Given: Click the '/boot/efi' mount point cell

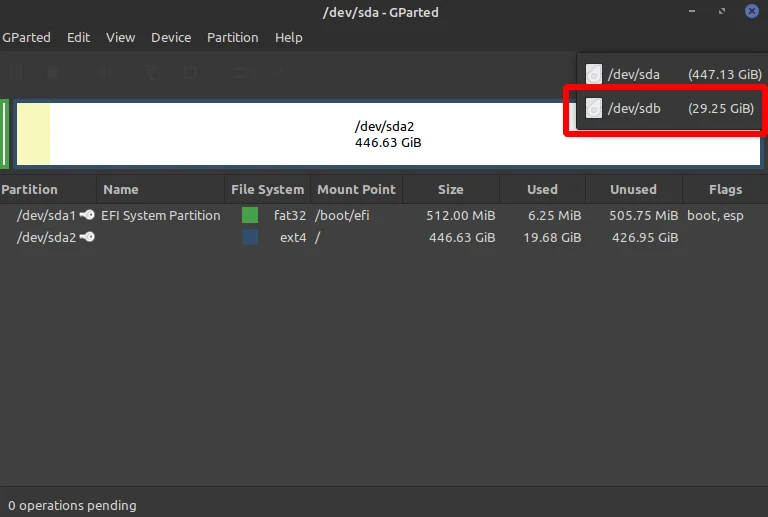Looking at the screenshot, I should 342,215.
